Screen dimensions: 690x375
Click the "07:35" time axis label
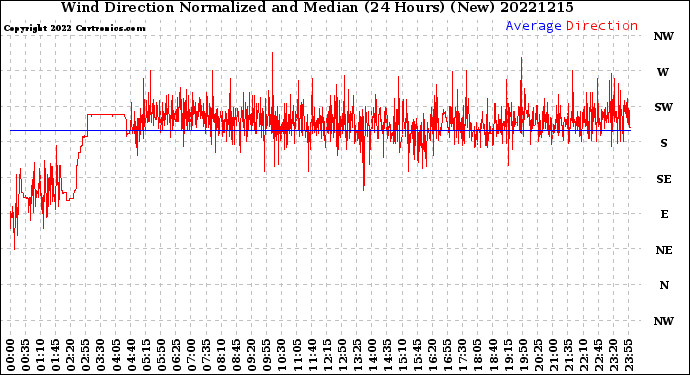(206, 355)
